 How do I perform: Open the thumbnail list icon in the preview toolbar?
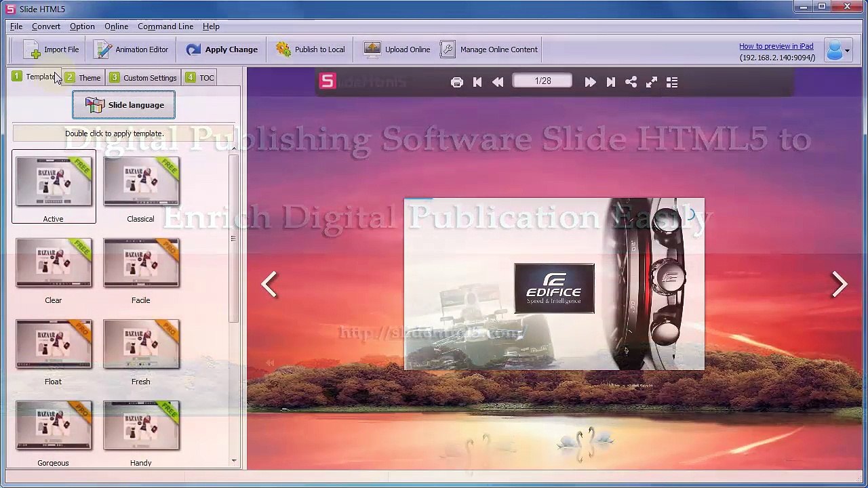coord(672,82)
